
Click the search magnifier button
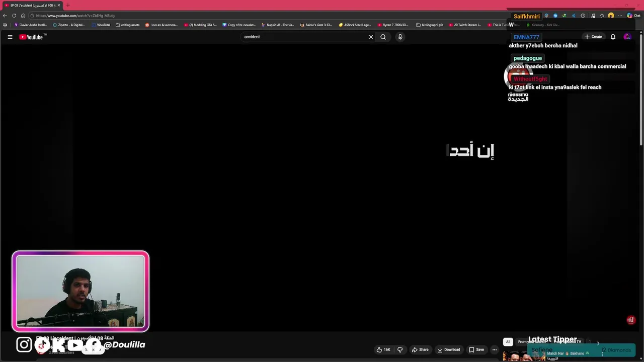(x=383, y=37)
